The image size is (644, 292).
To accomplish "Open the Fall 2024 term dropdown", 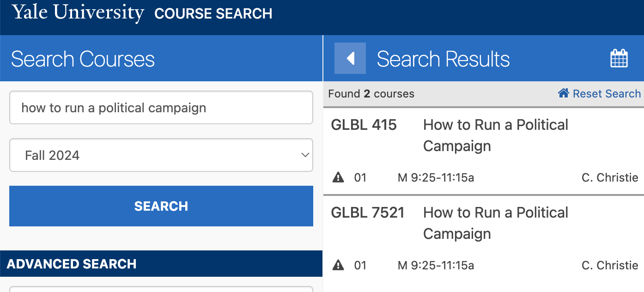I will pyautogui.click(x=161, y=155).
